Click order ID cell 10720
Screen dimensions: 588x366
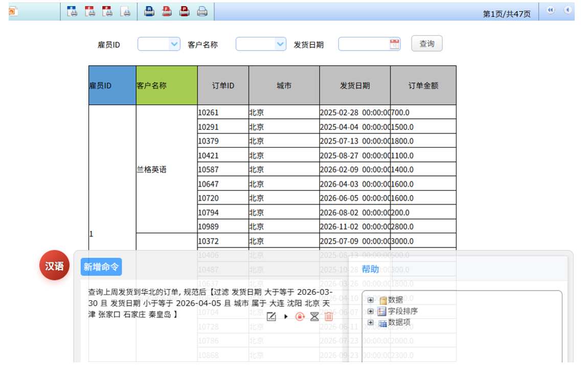[223, 198]
